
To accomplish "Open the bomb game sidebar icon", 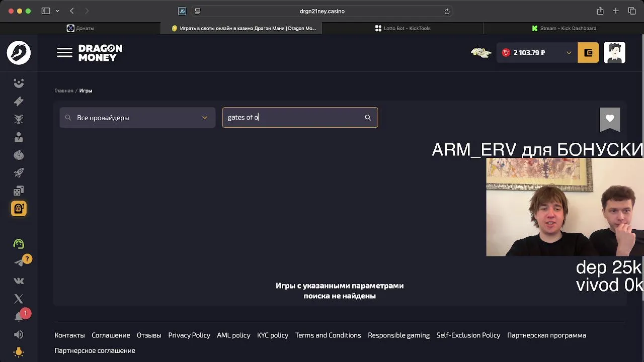I will click(19, 155).
